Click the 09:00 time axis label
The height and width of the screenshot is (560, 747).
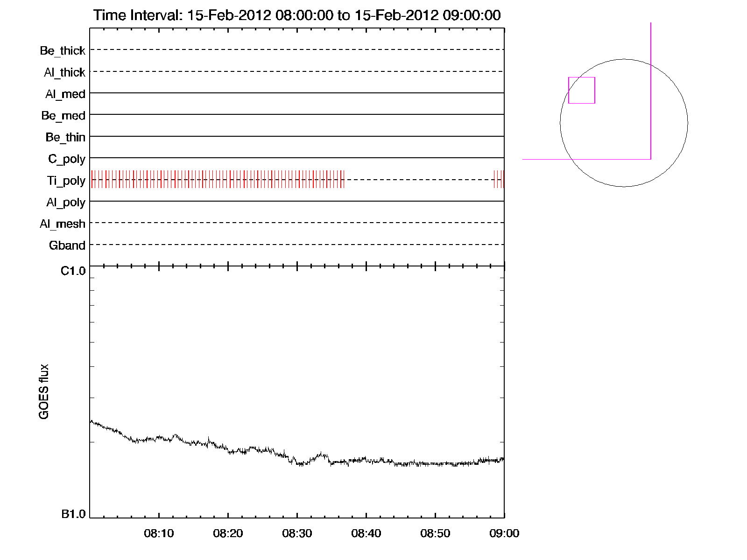pos(504,533)
